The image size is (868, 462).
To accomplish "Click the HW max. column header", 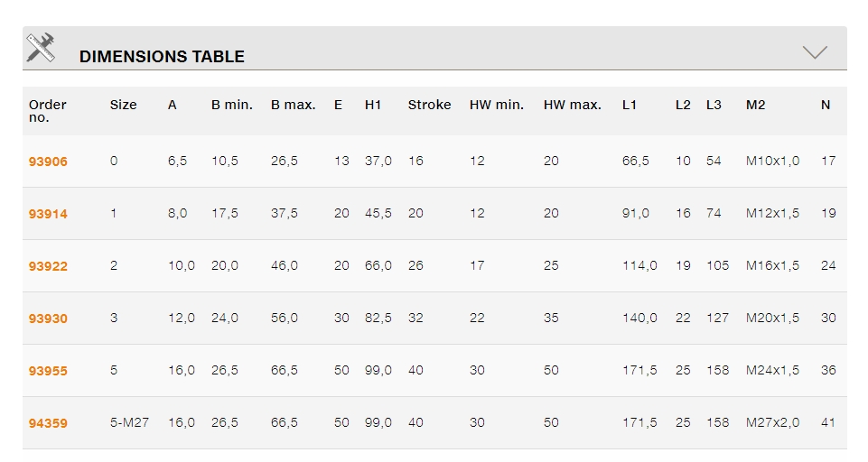I will coord(573,105).
